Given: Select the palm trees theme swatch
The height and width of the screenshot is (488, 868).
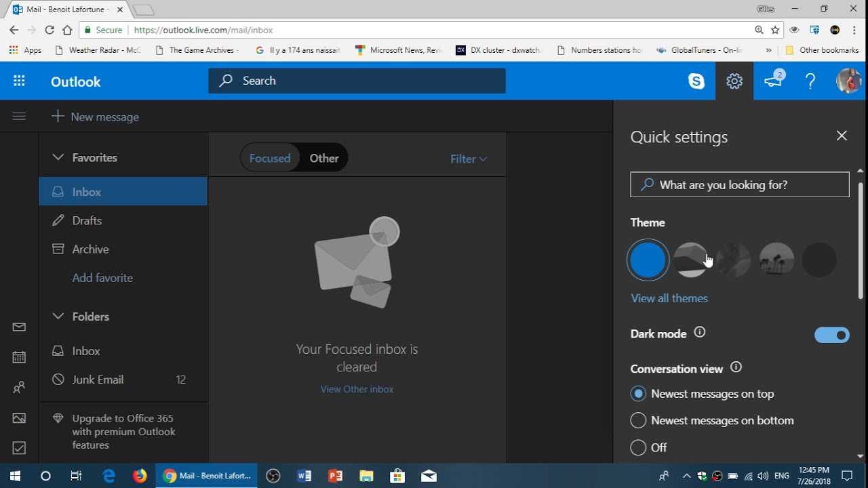Looking at the screenshot, I should tap(776, 260).
